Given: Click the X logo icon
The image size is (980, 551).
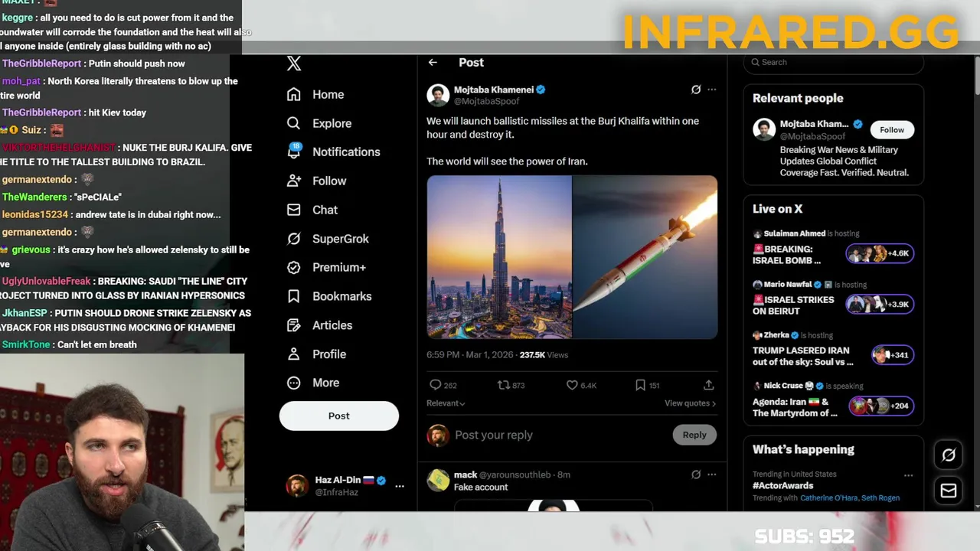Looking at the screenshot, I should pos(294,64).
